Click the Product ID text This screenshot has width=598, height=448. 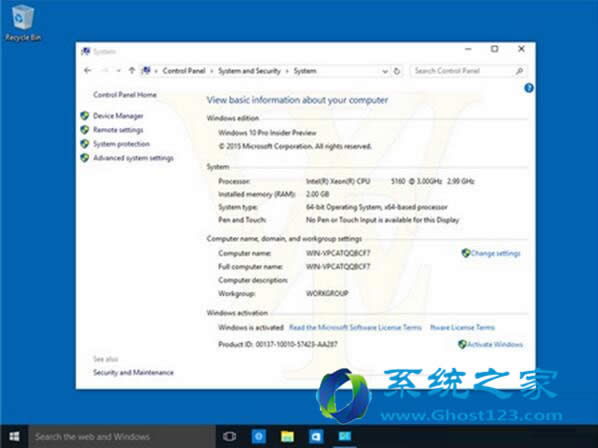pyautogui.click(x=278, y=344)
